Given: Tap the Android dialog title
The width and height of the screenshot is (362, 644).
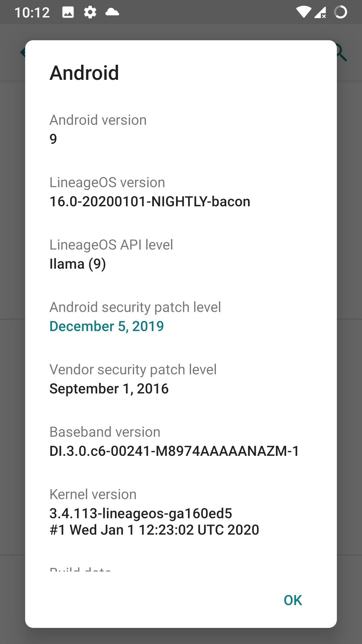Looking at the screenshot, I should (84, 73).
